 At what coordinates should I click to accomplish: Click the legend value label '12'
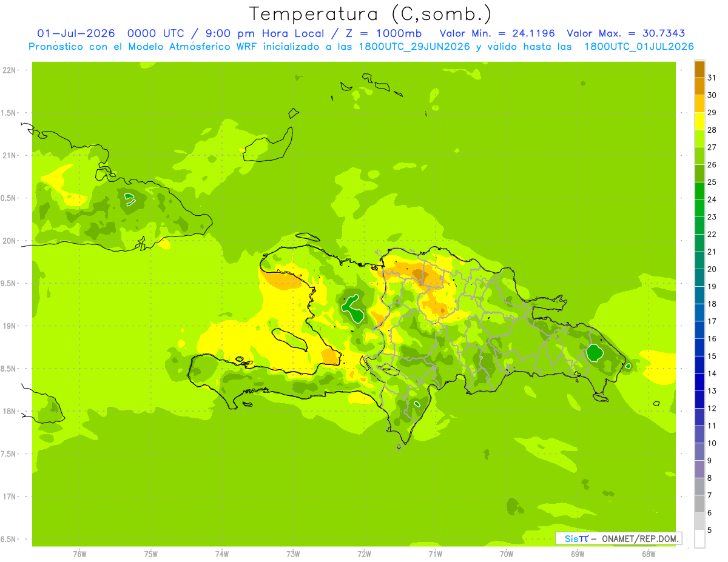coord(712,409)
